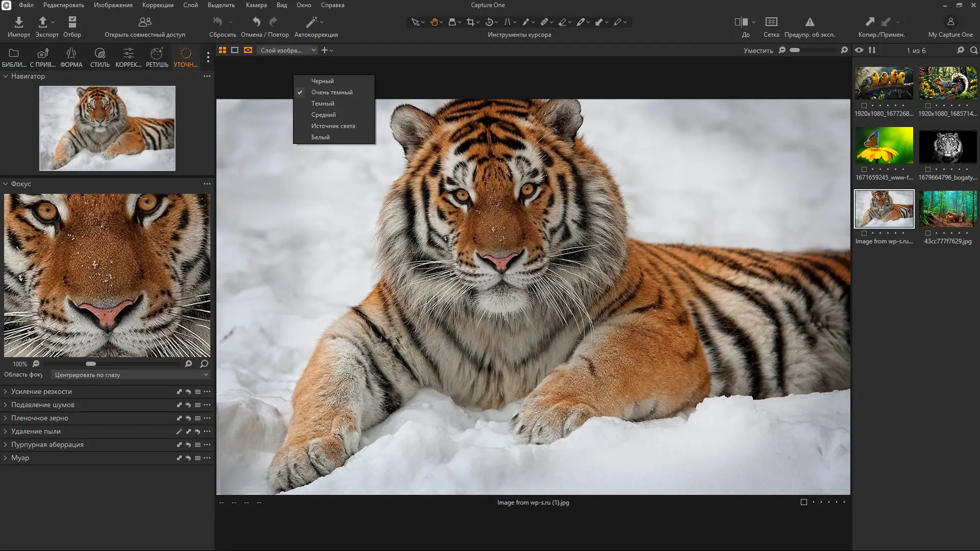Click Уместить zoom fit button
Screen dimensions: 980x551
point(757,50)
